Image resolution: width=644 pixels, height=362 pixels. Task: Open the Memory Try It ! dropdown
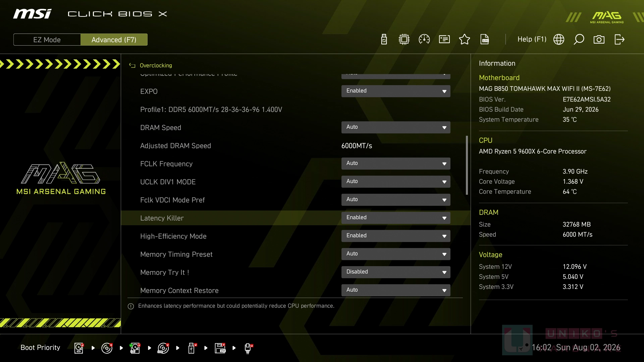(396, 272)
